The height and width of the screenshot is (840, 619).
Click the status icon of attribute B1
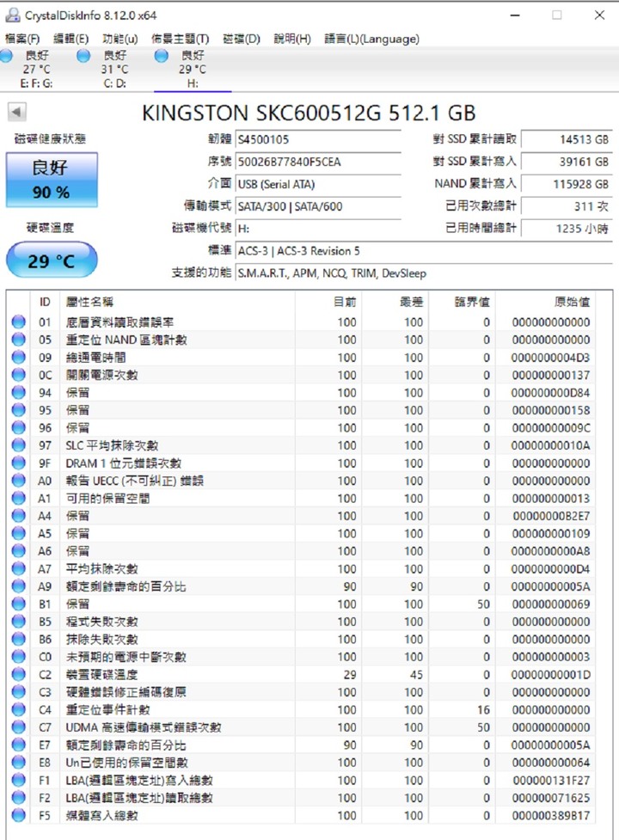click(x=19, y=604)
